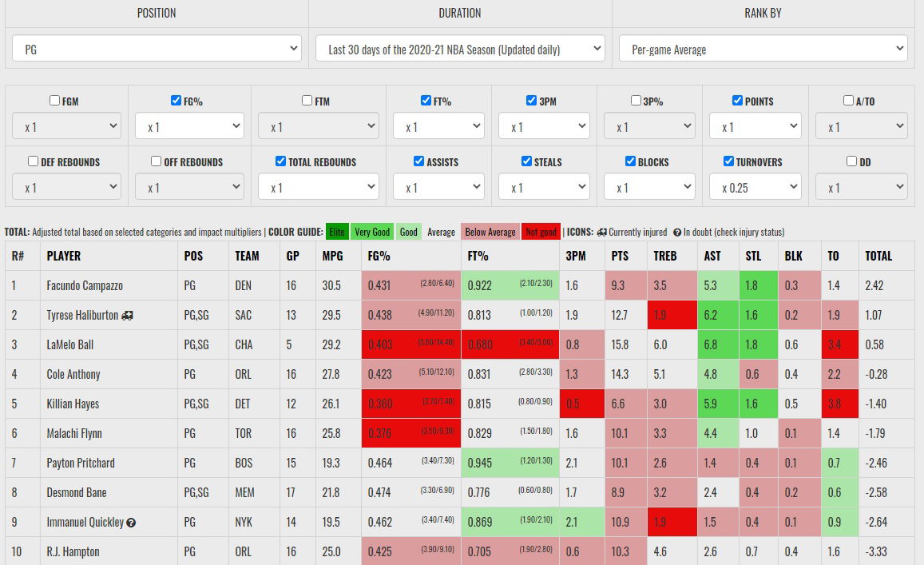Click Campazzo's TOTAL value 2.42
This screenshot has height=565, width=924.
[874, 286]
